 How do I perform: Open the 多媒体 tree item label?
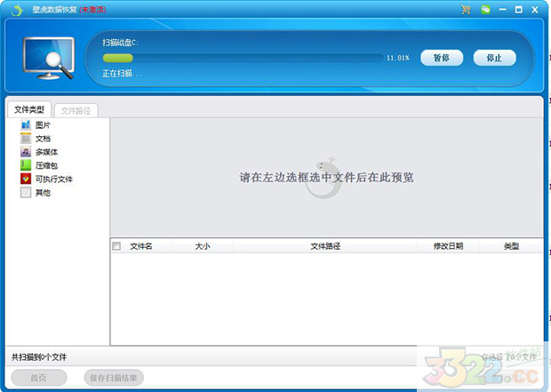[x=46, y=152]
